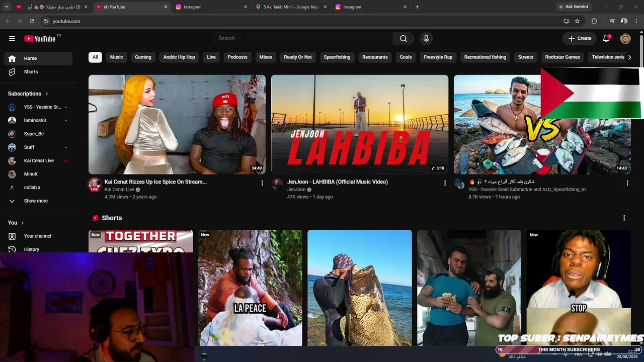Select the Restaurants chip
This screenshot has width=644, height=362.
pyautogui.click(x=375, y=57)
